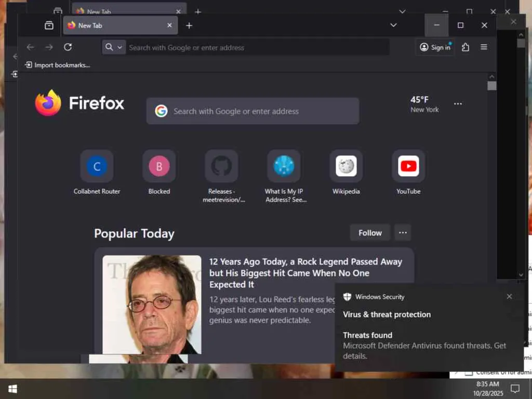532x399 pixels.
Task: Click the page scrollbar thumb in Firefox
Action: 491,86
